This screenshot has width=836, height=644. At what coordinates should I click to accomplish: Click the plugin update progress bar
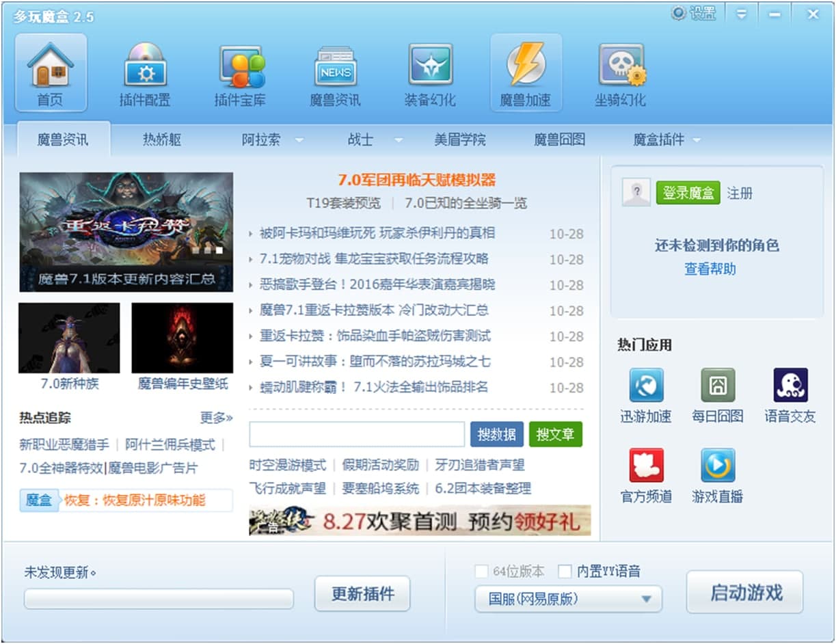pyautogui.click(x=159, y=599)
